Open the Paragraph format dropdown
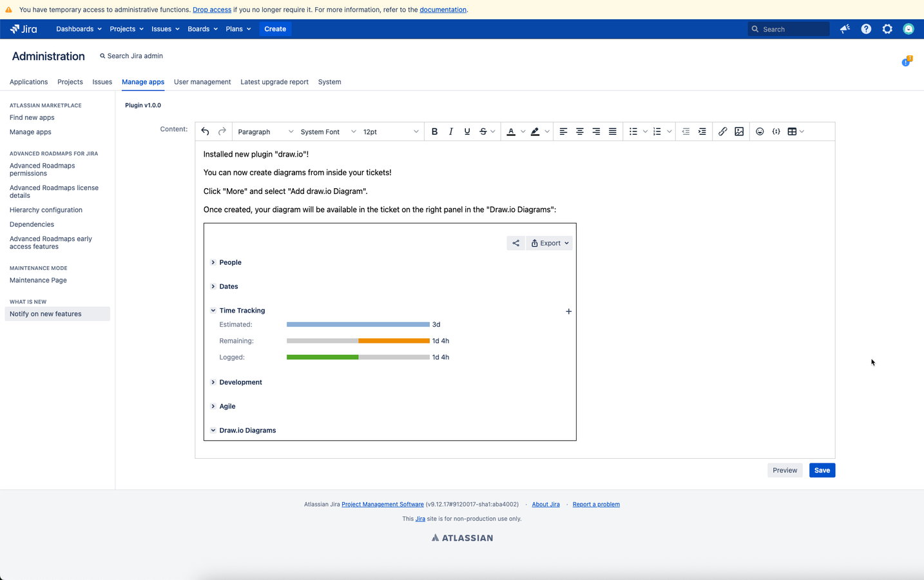 [265, 131]
